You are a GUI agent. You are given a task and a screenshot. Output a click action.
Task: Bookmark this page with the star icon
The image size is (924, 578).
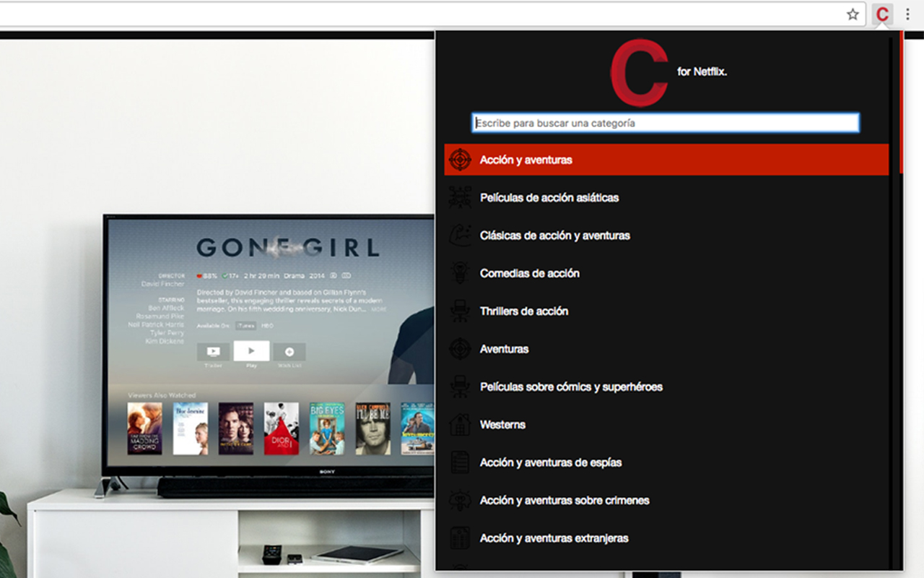point(853,14)
